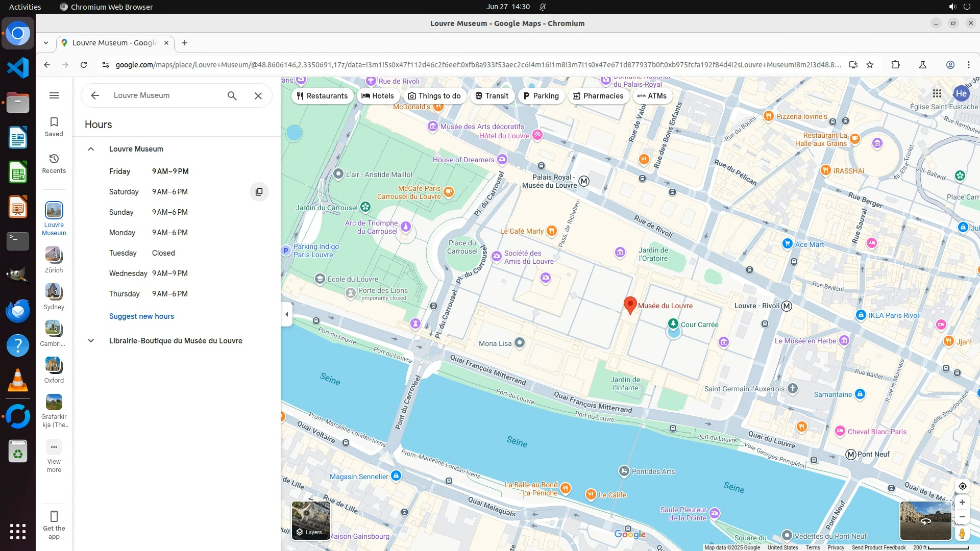Click the search magnifier icon

pyautogui.click(x=232, y=95)
